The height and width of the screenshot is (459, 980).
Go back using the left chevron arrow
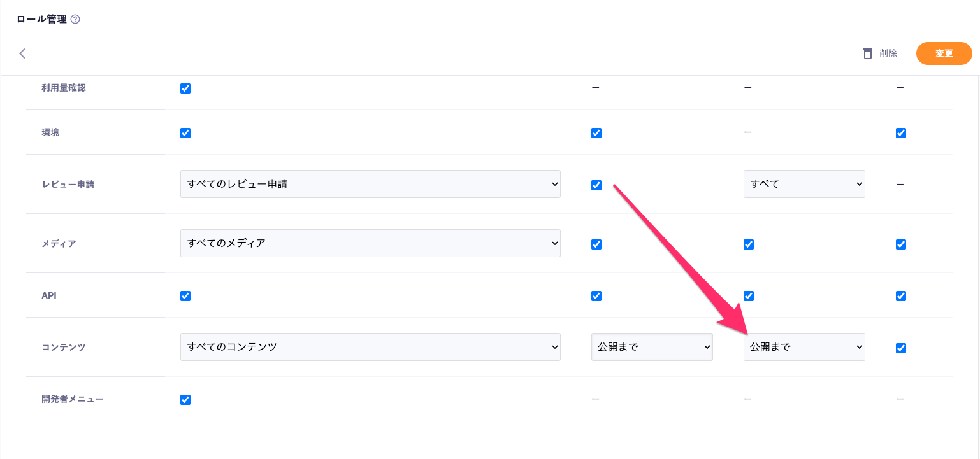pos(22,53)
